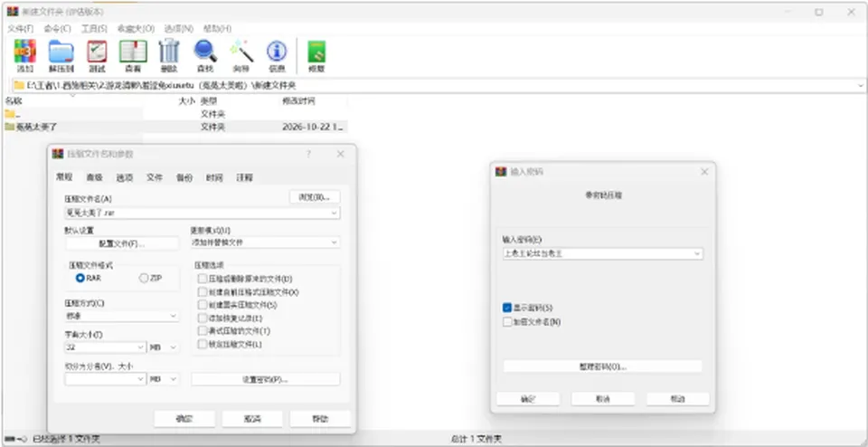
Task: Open the Favorites (O) menu
Action: coord(136,28)
